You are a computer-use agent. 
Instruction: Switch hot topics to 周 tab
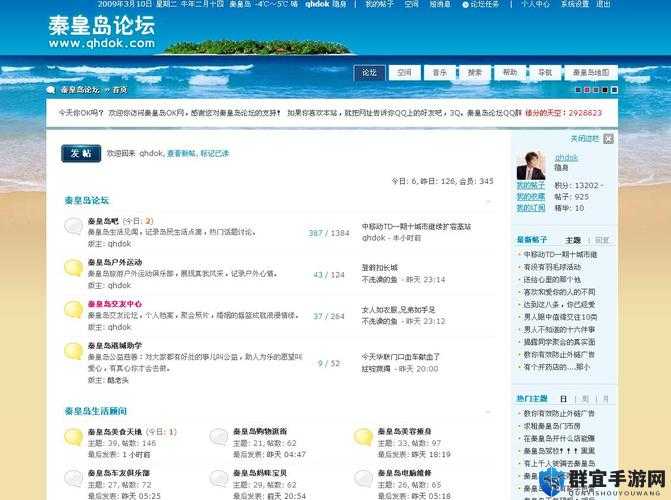(585, 399)
